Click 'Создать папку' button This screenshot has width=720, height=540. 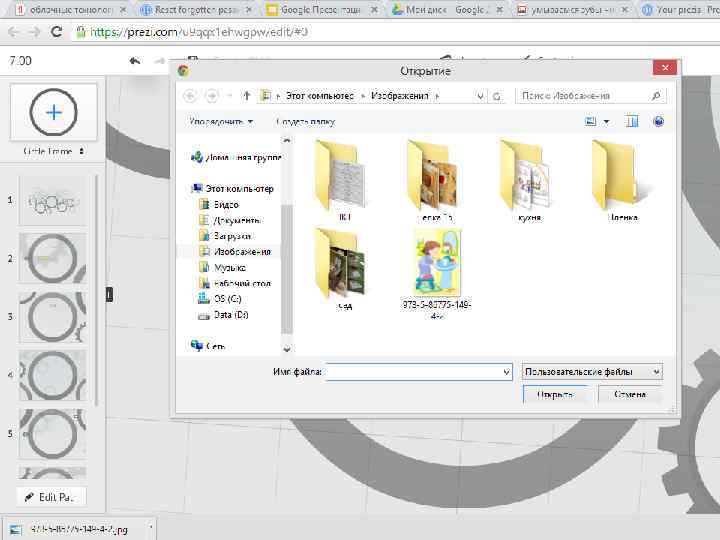(x=305, y=122)
